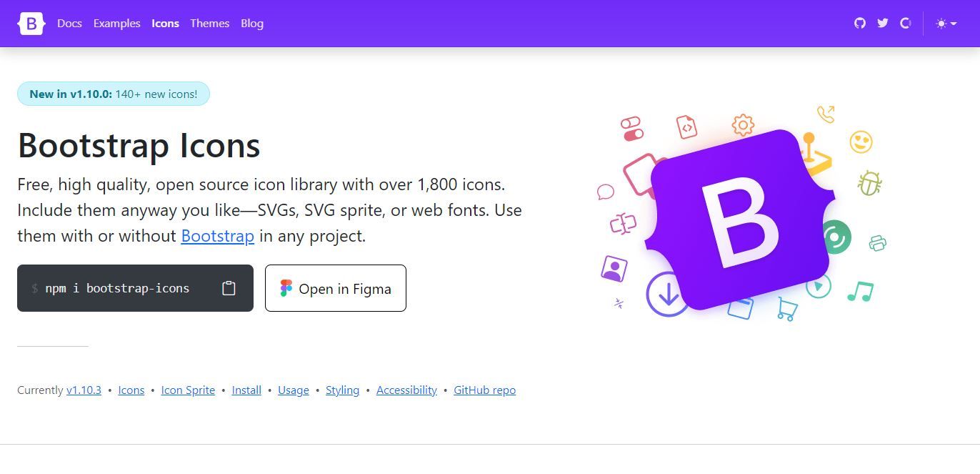Click the shopping cart icon in illustration
Viewport: 980px width, 474px height.
787,309
